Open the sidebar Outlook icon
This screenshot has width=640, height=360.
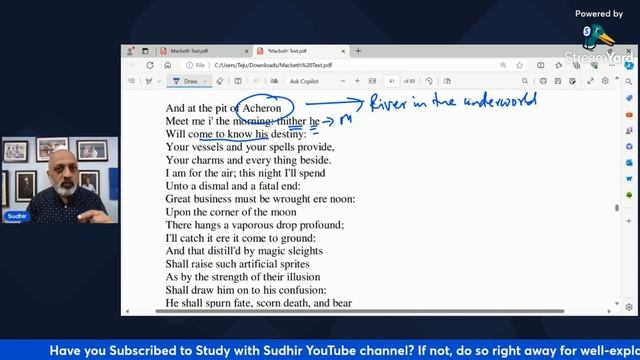629,162
